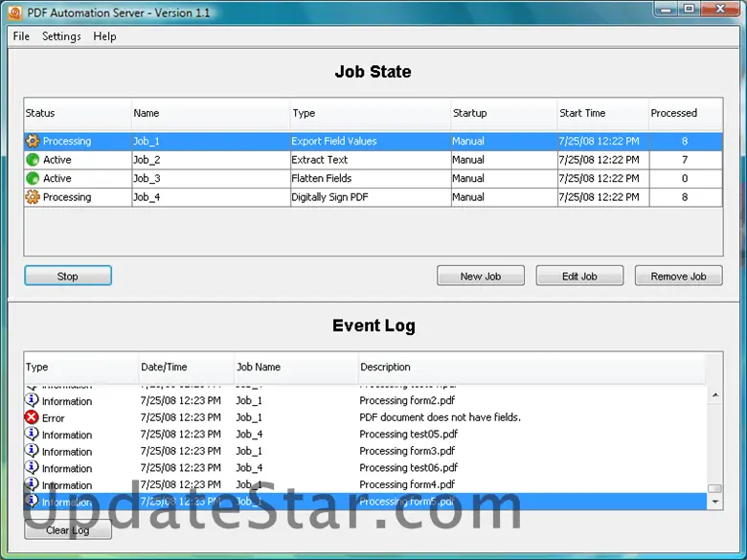Maximize the PDF Automation Server window
Viewport: 747px width, 560px height.
[689, 10]
